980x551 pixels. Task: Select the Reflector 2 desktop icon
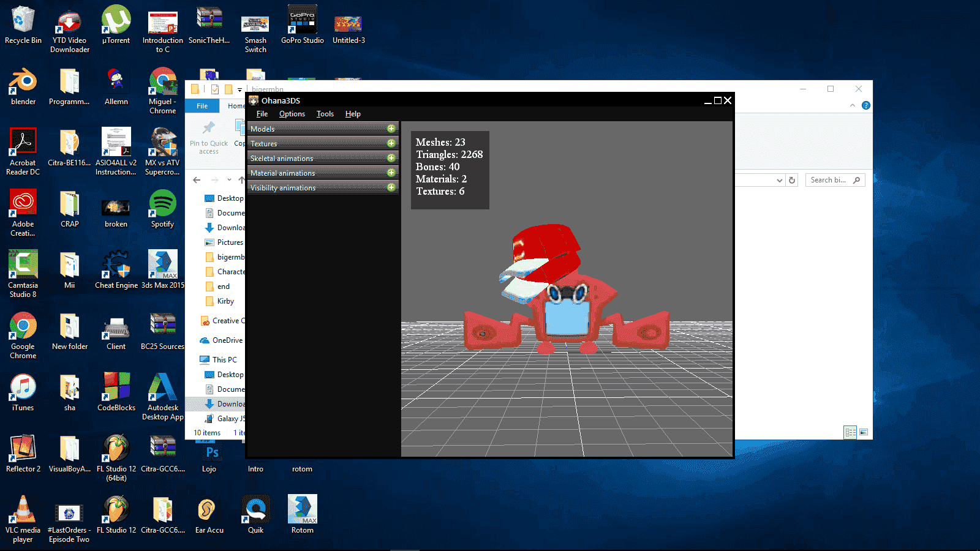pyautogui.click(x=23, y=454)
